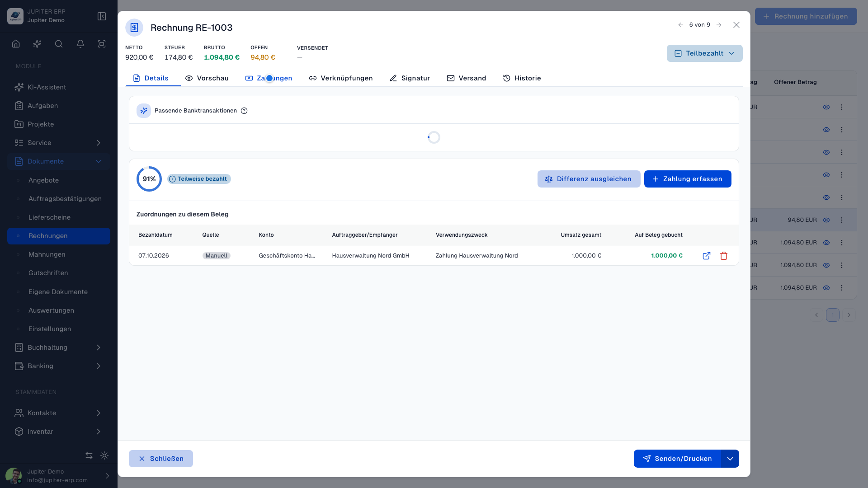Open the home icon in sidebar
The height and width of the screenshot is (488, 868).
pos(16,44)
